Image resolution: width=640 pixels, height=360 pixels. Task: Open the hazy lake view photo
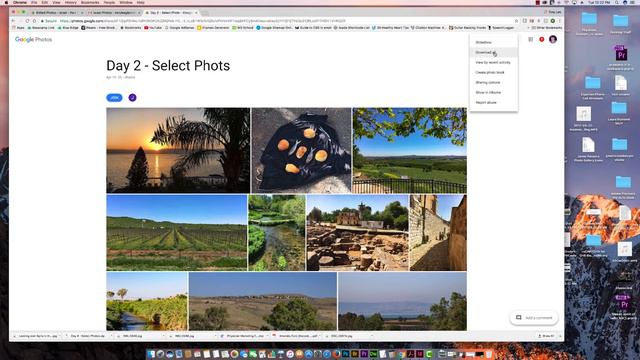coord(402,301)
